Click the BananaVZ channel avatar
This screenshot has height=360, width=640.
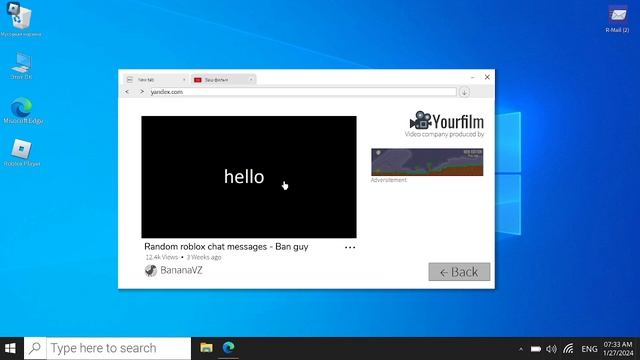click(x=151, y=270)
